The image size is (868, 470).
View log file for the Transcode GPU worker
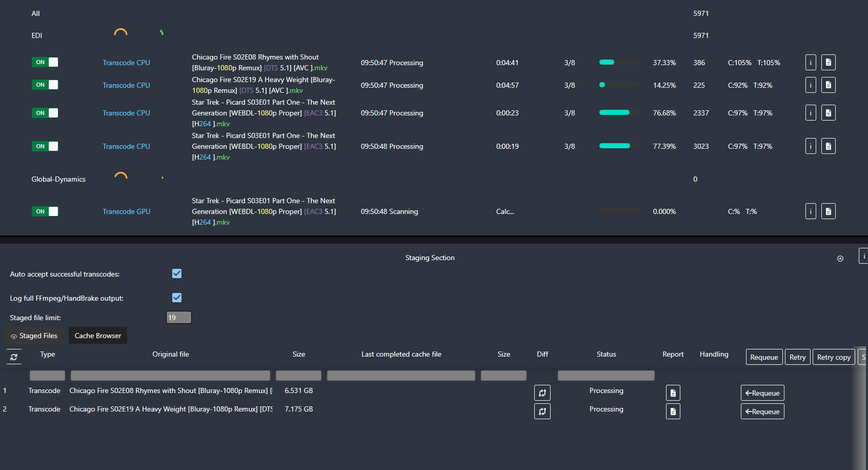point(829,211)
